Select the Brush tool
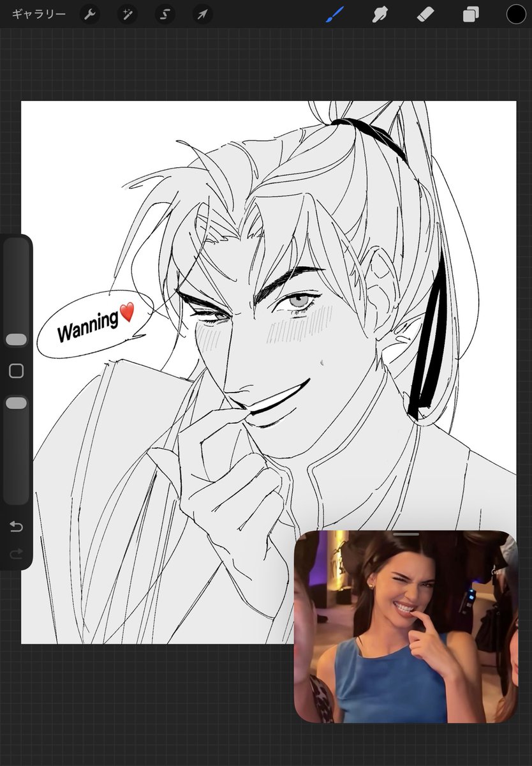 click(335, 14)
